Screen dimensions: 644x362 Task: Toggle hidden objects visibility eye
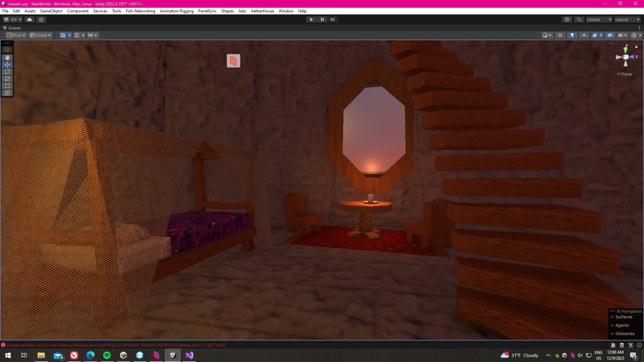coord(610,35)
